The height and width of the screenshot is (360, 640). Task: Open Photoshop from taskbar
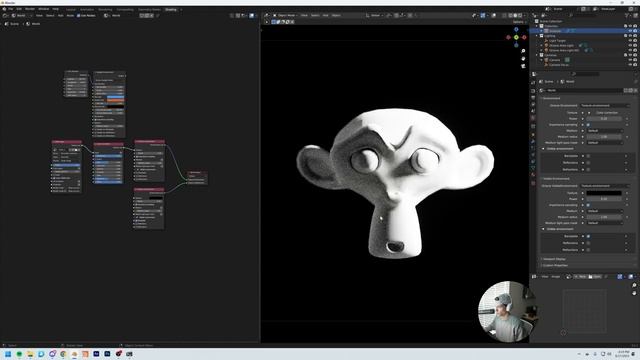107,354
